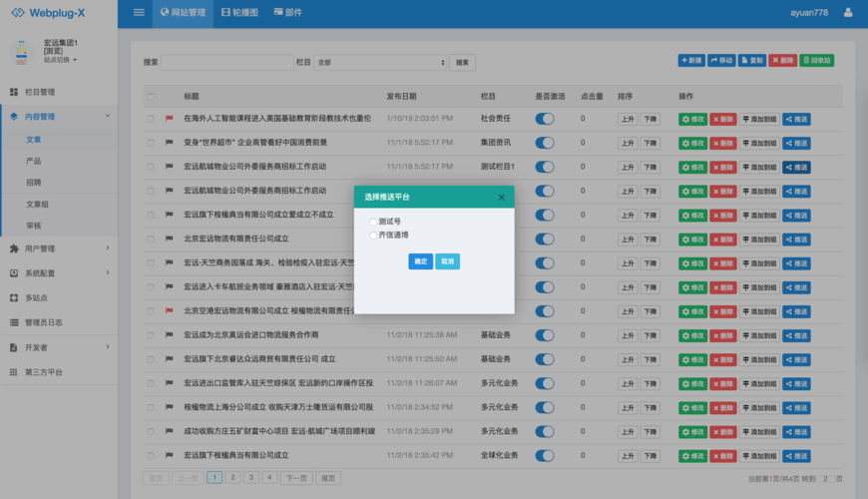868x499 pixels.
Task: Select the 测试号 radio option
Action: [x=373, y=222]
